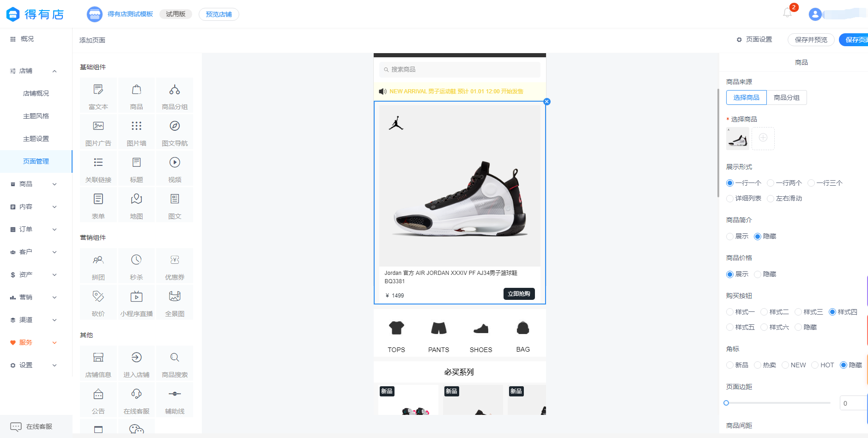Expand the 商品 sidebar menu
Screen dimensions: 868x438
pos(36,184)
